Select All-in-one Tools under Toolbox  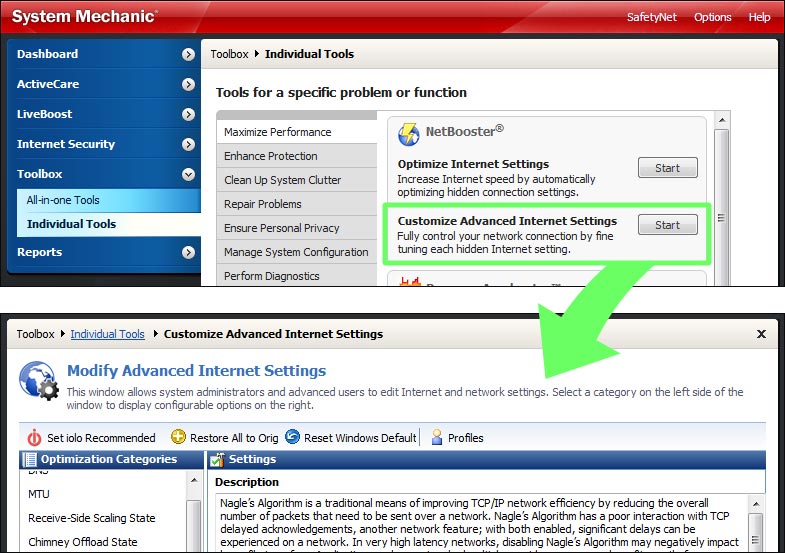(x=109, y=200)
